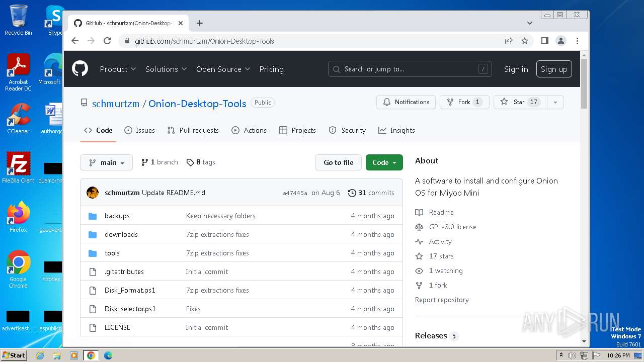644x362 pixels.
Task: Click in the Search or jump to field
Action: (x=410, y=69)
